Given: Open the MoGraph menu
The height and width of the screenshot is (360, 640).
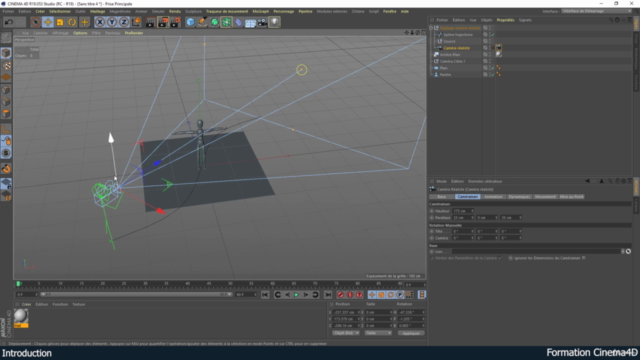Looking at the screenshot, I should point(261,11).
